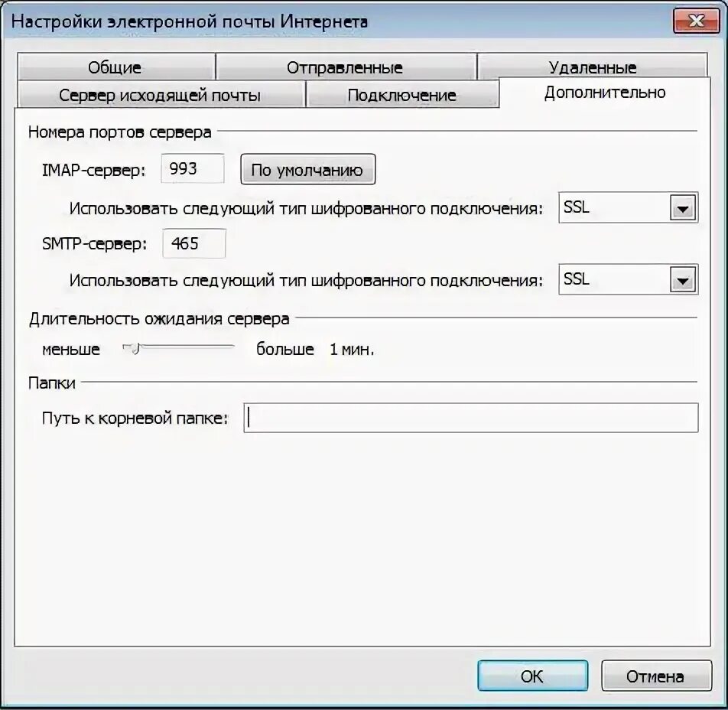Click the '1 мин.' timeout value

coord(352,349)
